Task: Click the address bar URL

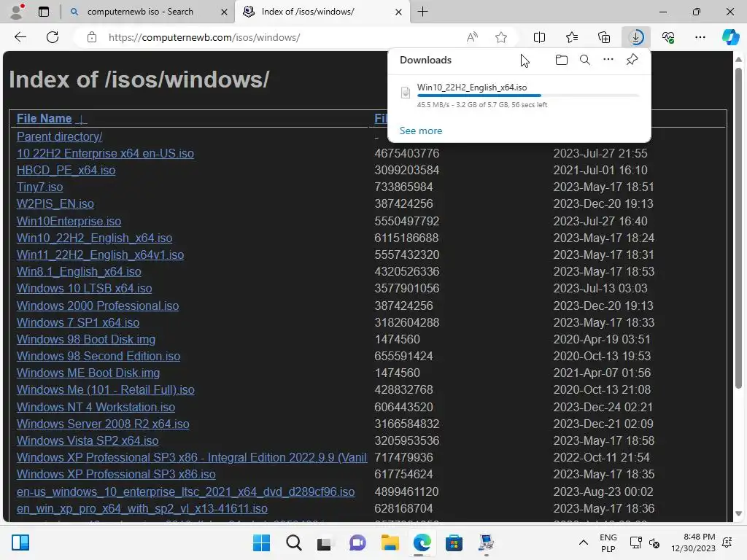Action: (x=204, y=37)
